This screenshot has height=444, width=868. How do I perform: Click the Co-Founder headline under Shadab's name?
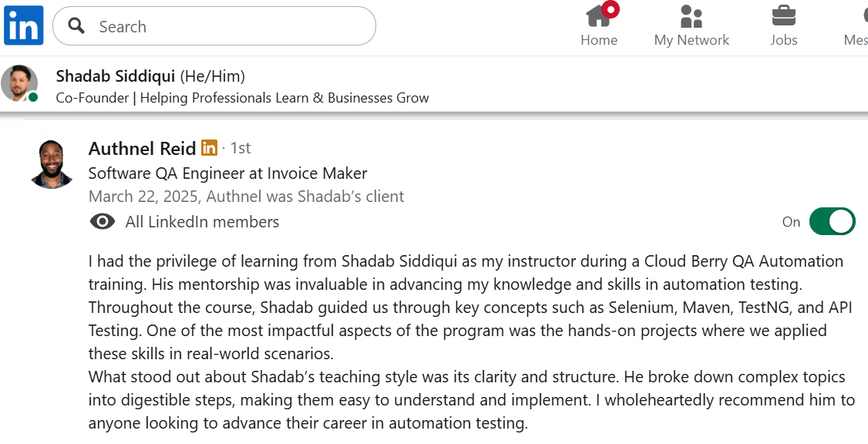coord(242,98)
